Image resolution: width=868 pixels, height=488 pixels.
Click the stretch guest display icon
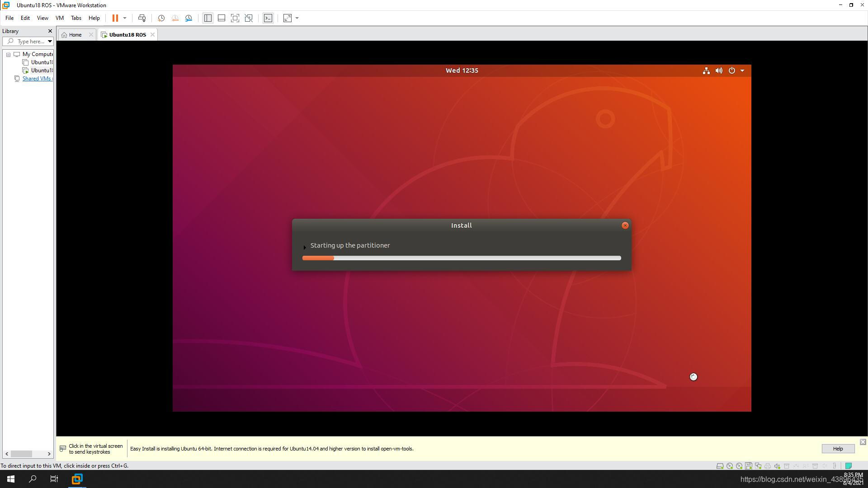(288, 18)
